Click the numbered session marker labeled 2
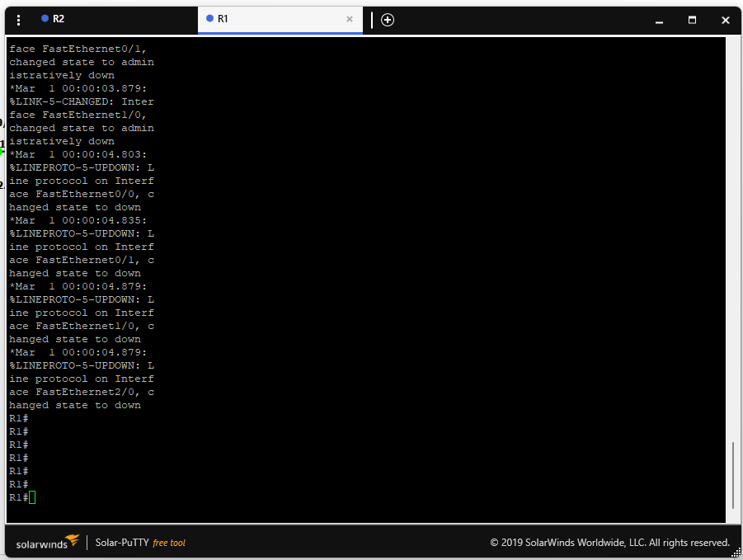The height and width of the screenshot is (560, 743). (x=2, y=184)
